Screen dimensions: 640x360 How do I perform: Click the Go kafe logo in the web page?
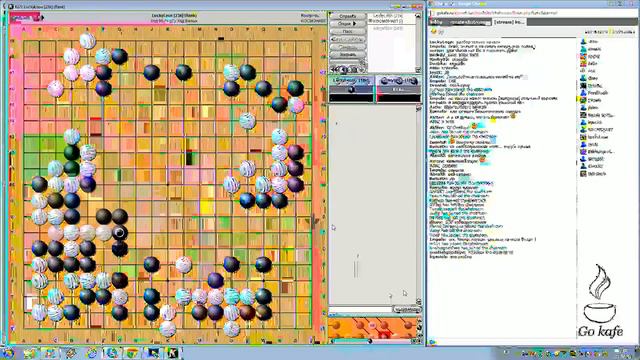click(600, 301)
